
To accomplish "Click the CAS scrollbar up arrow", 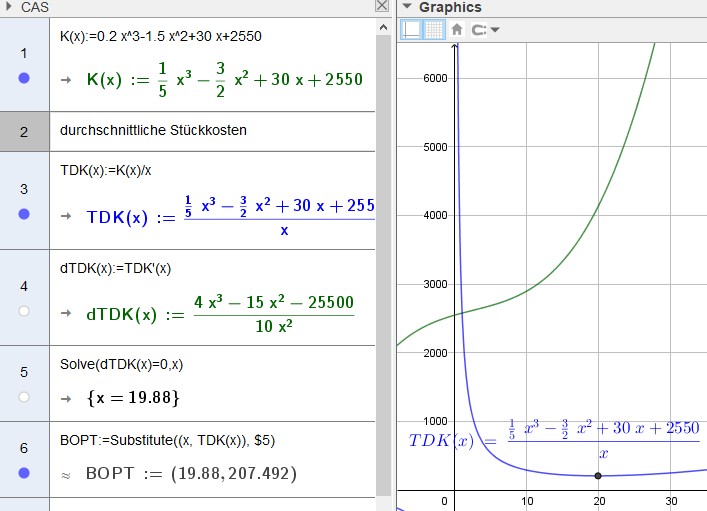I will [x=383, y=27].
